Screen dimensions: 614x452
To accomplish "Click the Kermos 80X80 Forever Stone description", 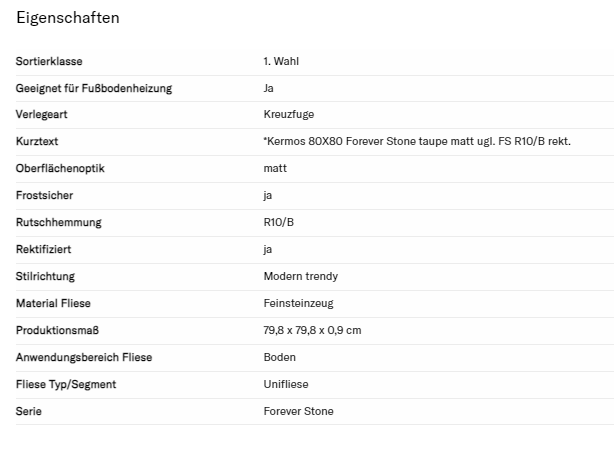I will (x=417, y=142).
